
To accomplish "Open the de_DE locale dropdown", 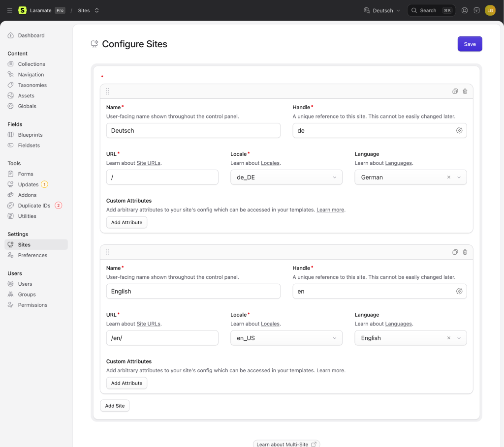I will (286, 178).
